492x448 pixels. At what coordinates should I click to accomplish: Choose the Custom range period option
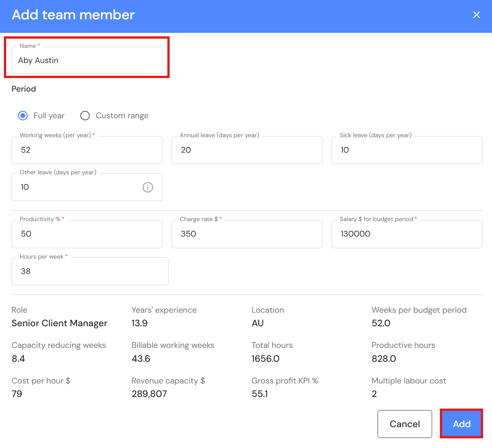point(85,116)
